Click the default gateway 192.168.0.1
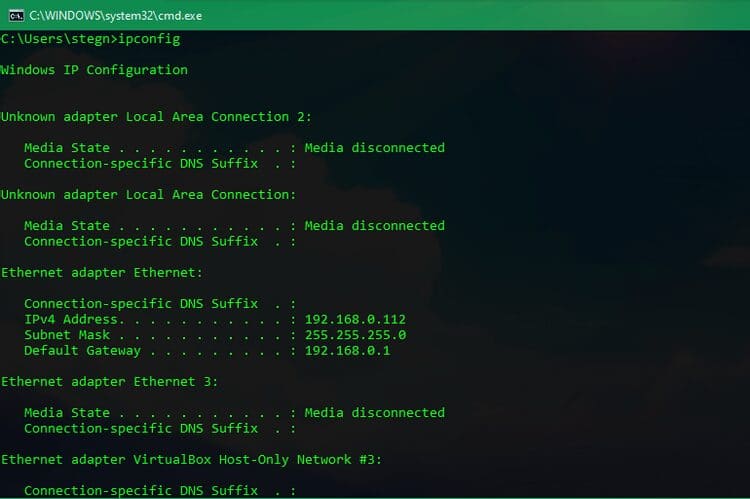The width and height of the screenshot is (750, 499). (x=348, y=351)
